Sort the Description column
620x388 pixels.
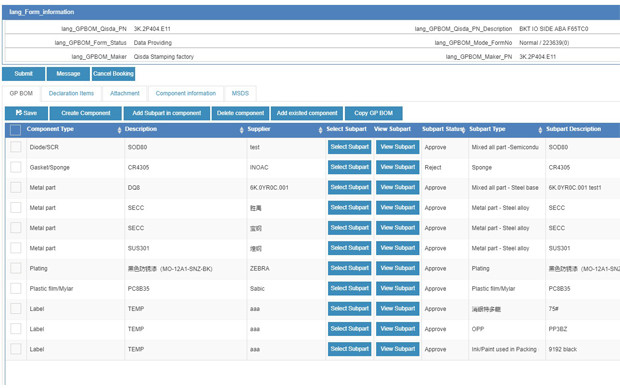(x=241, y=130)
